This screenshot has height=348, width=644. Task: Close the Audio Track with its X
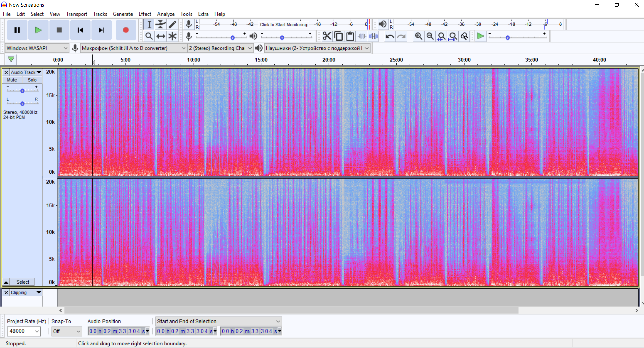[x=6, y=72]
